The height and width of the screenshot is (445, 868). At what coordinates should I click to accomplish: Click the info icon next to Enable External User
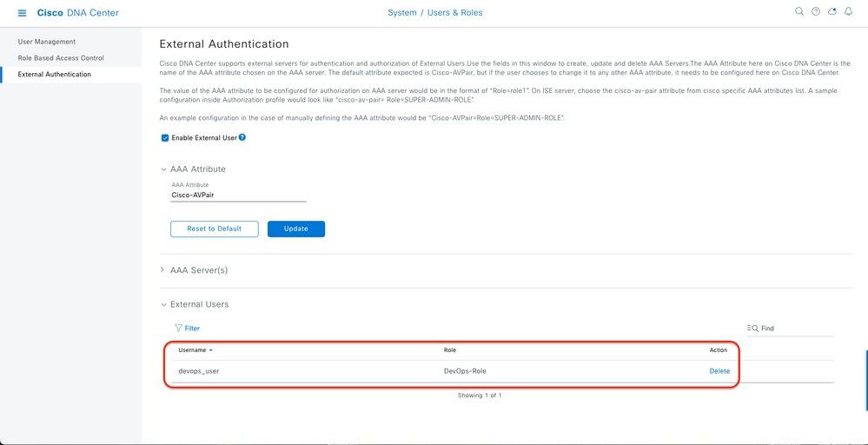(242, 137)
